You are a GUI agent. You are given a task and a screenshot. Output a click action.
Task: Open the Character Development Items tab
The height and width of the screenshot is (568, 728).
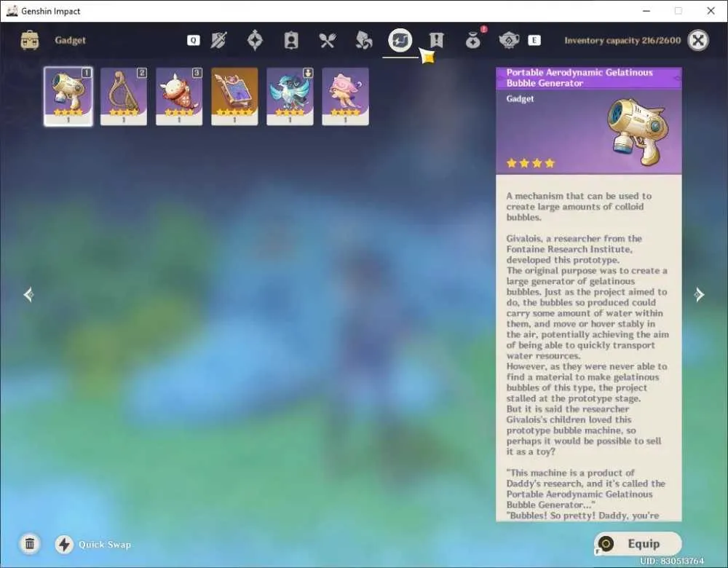[291, 40]
